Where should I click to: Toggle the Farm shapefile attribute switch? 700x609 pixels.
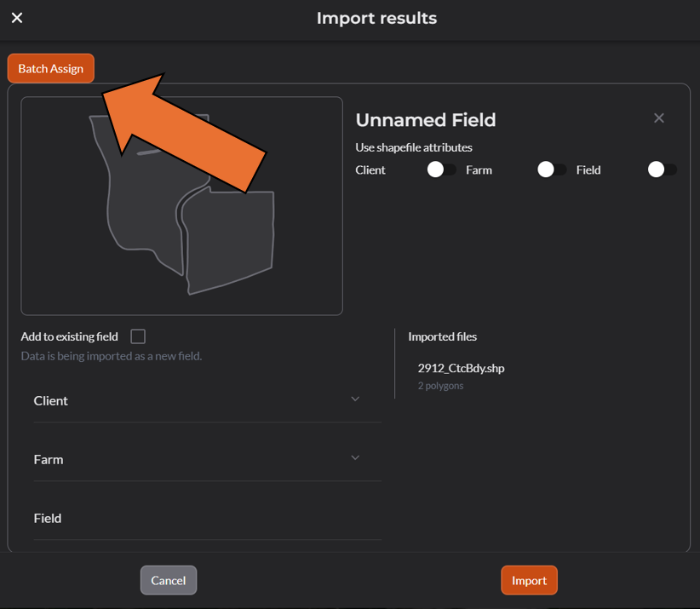(x=551, y=169)
